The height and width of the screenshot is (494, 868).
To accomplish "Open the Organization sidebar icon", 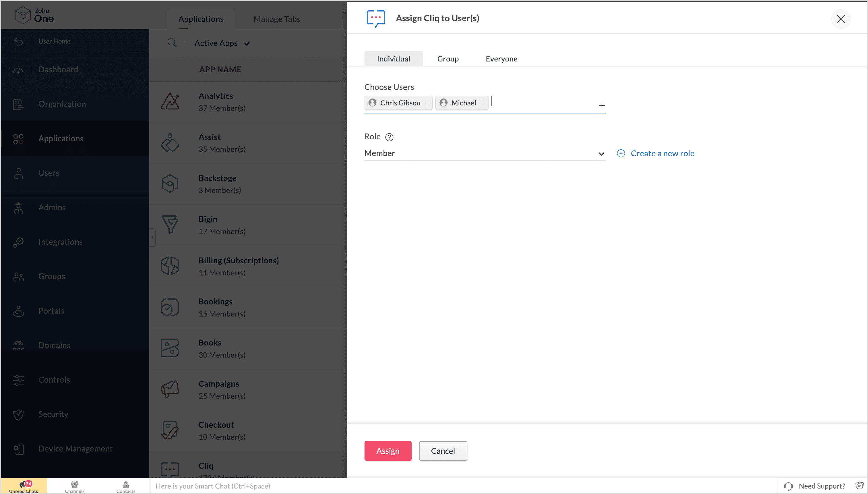I will 18,104.
